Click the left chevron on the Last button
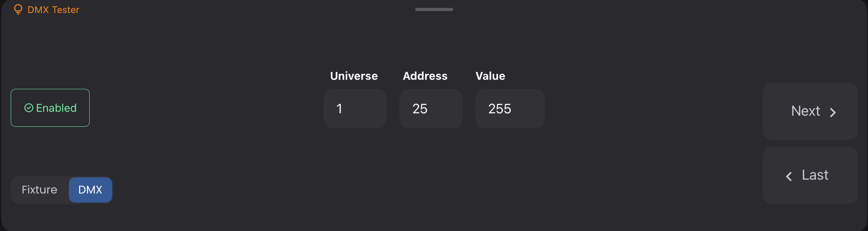Viewport: 868px width, 231px height. click(789, 176)
